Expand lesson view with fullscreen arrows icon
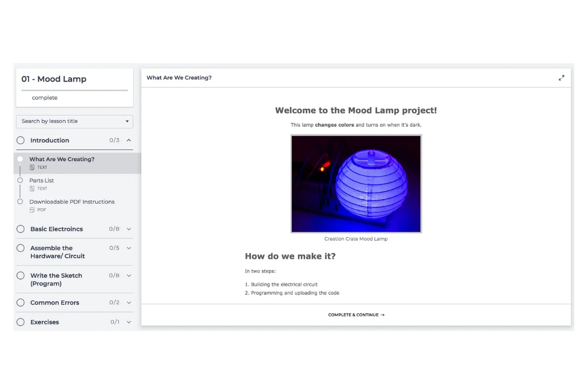The width and height of the screenshot is (588, 392). point(562,77)
